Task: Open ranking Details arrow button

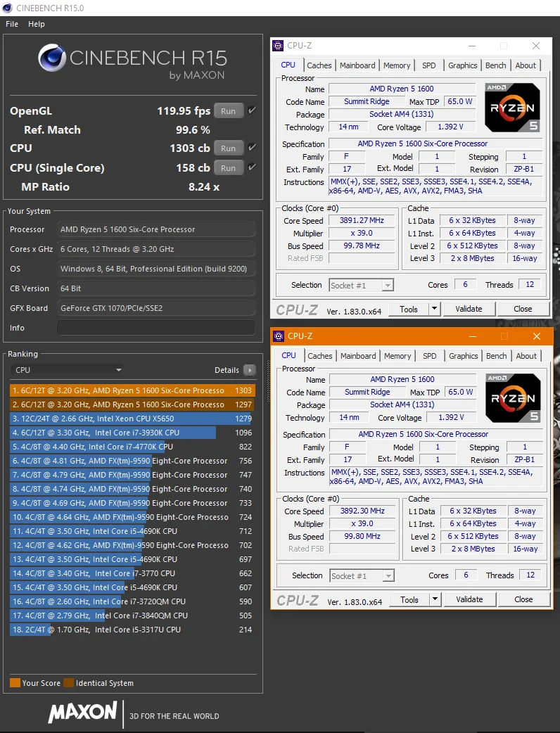Action: pyautogui.click(x=250, y=370)
